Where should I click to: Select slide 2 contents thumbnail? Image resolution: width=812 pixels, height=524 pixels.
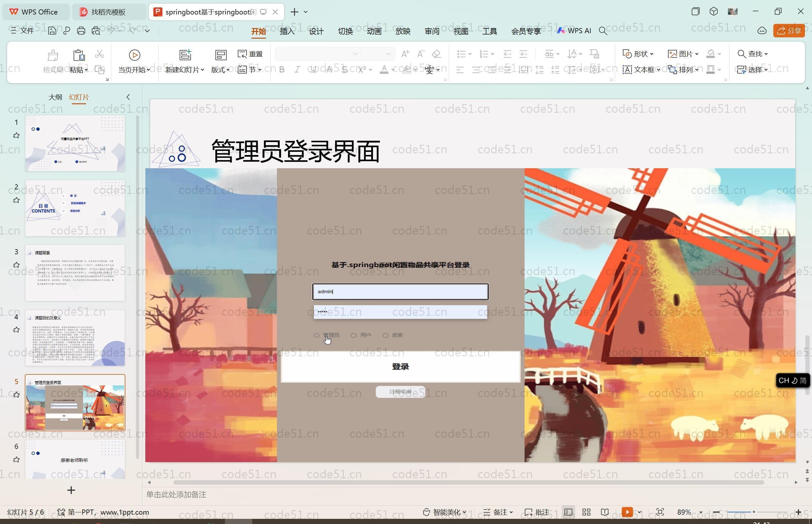click(75, 208)
